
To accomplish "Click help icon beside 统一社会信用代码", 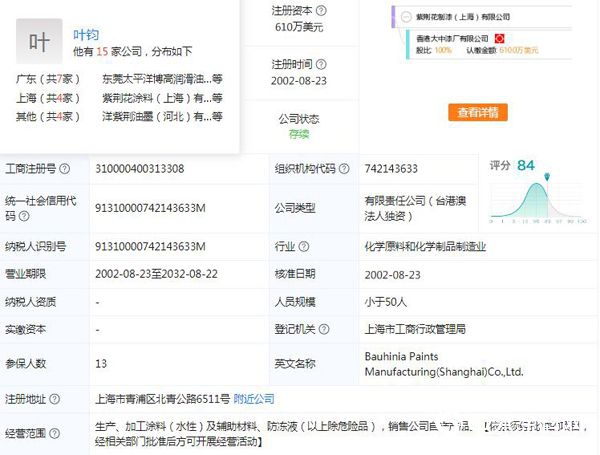I will pos(24,216).
